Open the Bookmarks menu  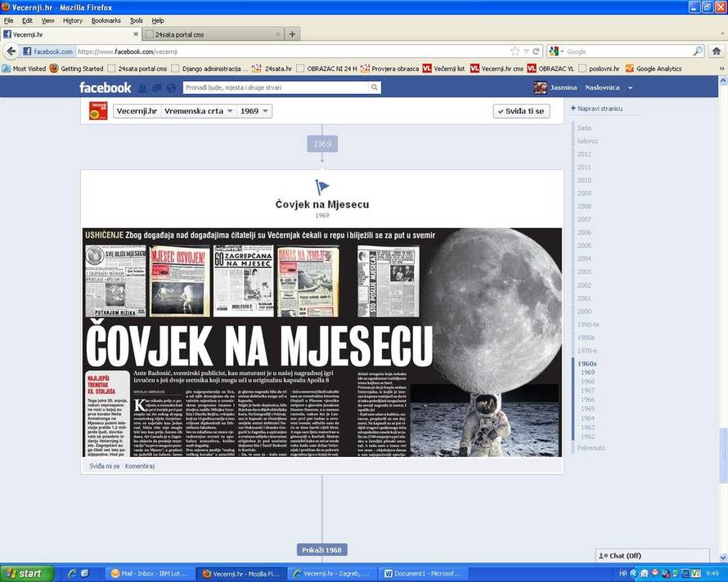pyautogui.click(x=106, y=20)
